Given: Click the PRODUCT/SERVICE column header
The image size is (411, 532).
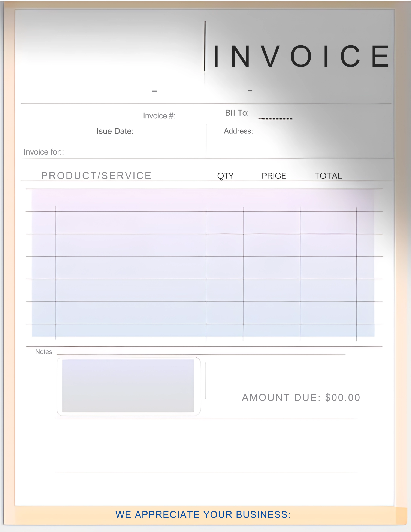Looking at the screenshot, I should (x=96, y=176).
